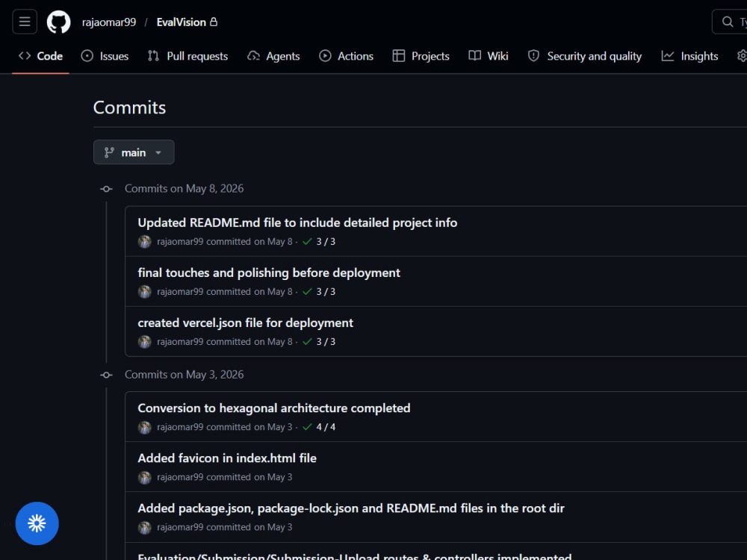Click author avatar on final touches commit
The image size is (747, 560).
click(145, 292)
